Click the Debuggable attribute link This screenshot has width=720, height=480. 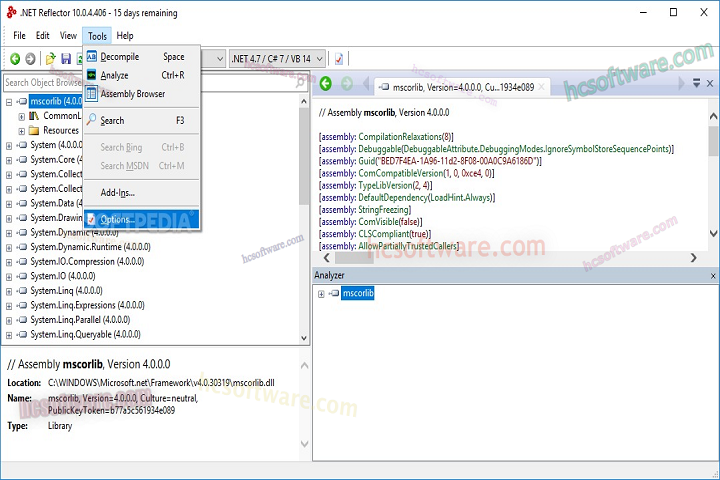379,149
